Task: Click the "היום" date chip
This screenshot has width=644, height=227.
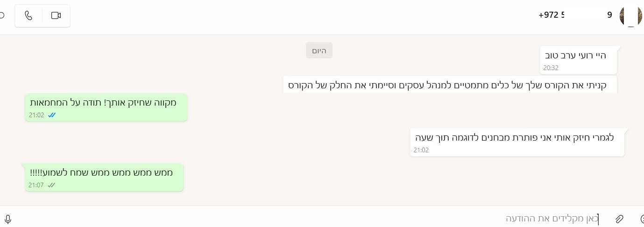Action: coord(319,50)
